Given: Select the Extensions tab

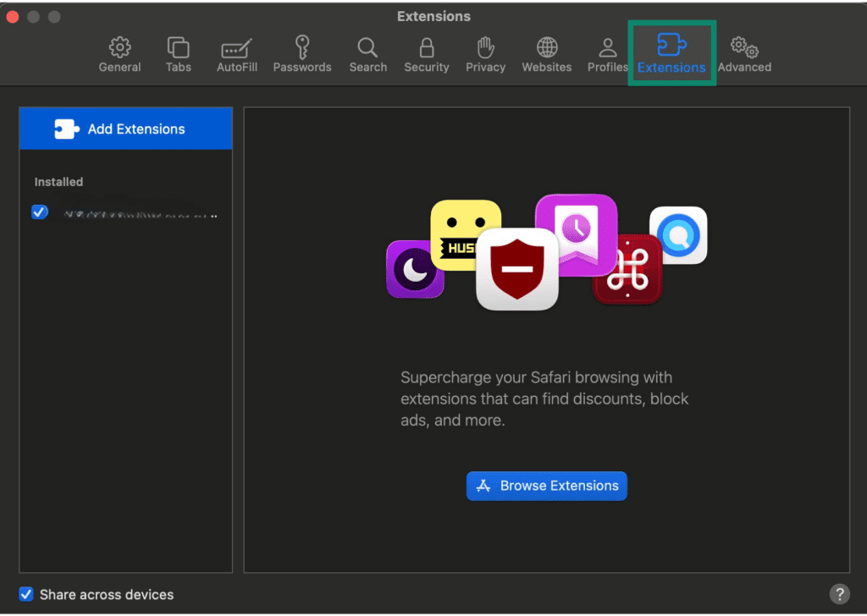Looking at the screenshot, I should click(x=671, y=54).
